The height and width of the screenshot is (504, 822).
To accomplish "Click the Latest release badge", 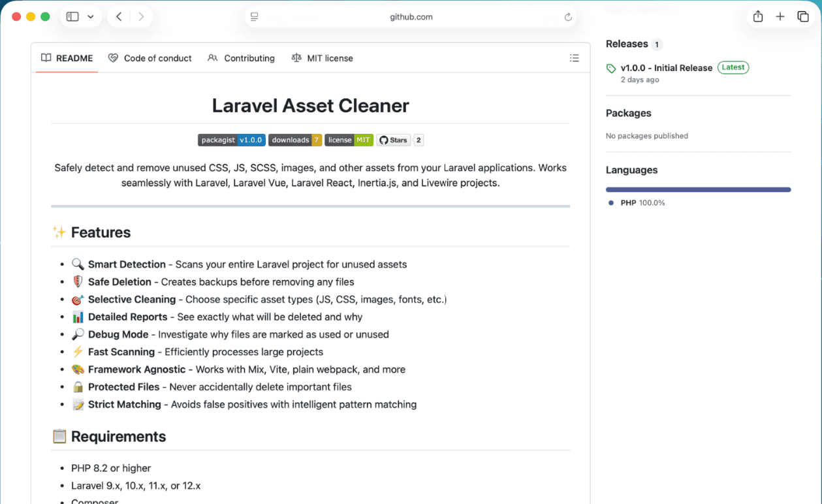I will (x=733, y=67).
